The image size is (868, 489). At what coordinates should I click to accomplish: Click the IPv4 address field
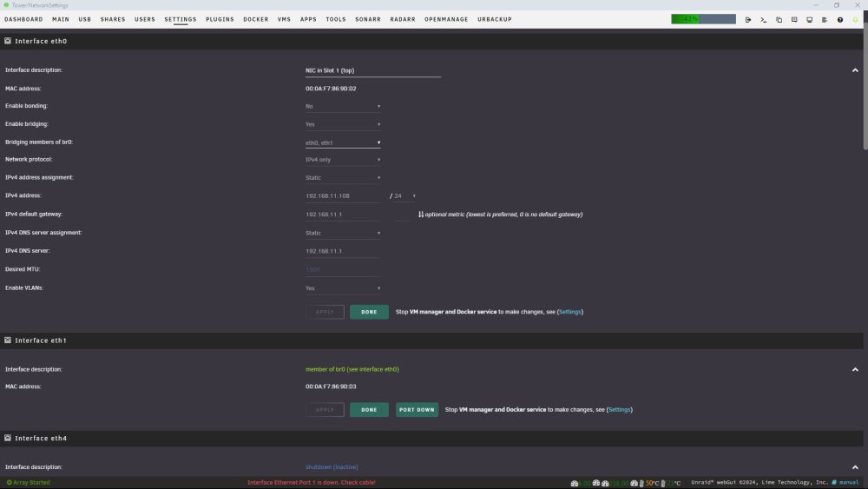343,196
